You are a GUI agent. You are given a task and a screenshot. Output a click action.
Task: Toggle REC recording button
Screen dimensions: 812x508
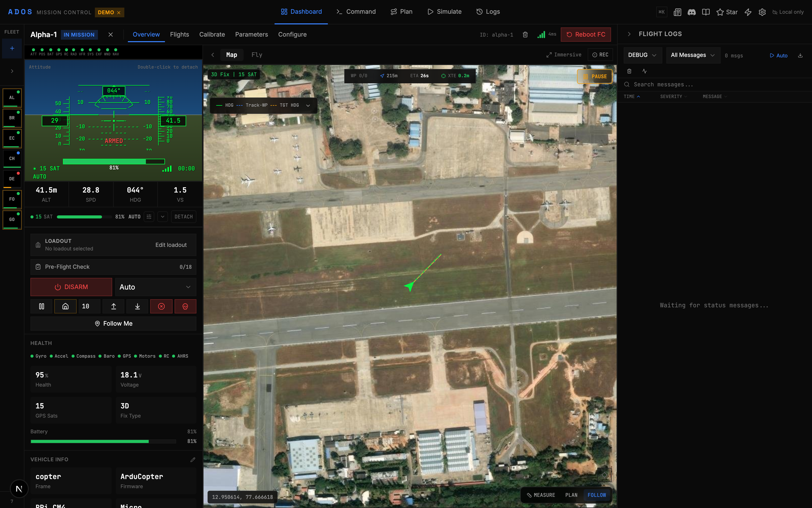pos(600,55)
